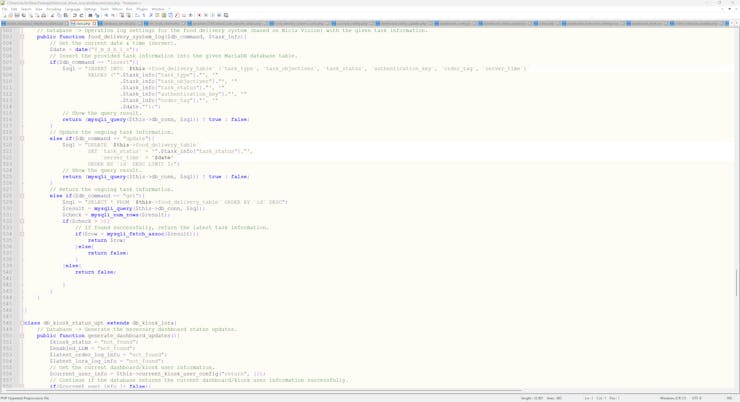This screenshot has height=402, width=740.
Task: Collapse the insert if-block fold at line 507
Action: pos(22,62)
